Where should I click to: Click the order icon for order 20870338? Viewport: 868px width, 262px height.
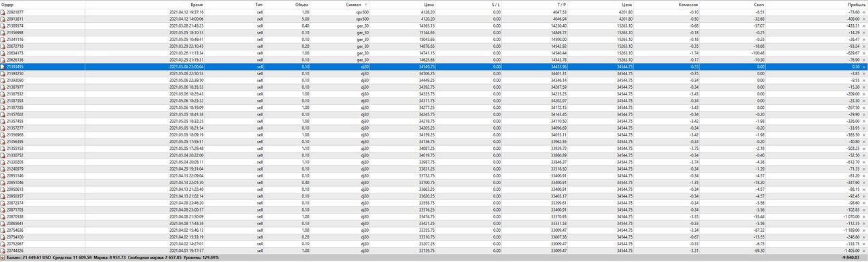[x=3, y=217]
